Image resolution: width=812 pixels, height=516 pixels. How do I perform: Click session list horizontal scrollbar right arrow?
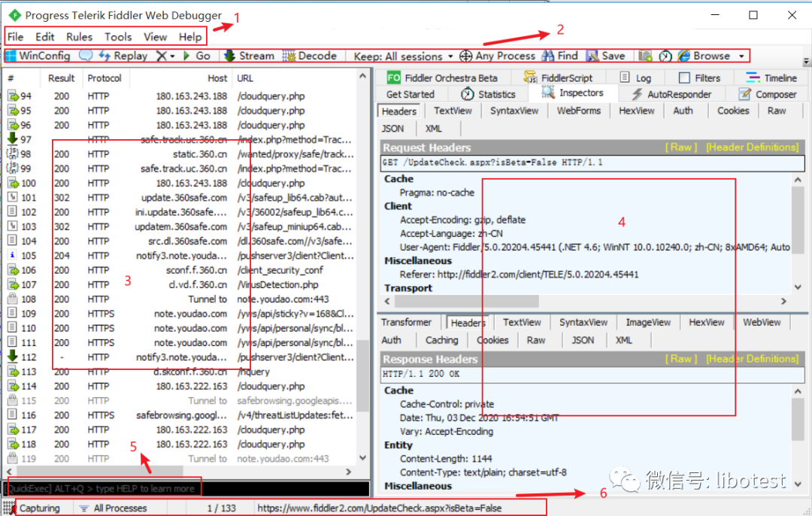point(349,472)
